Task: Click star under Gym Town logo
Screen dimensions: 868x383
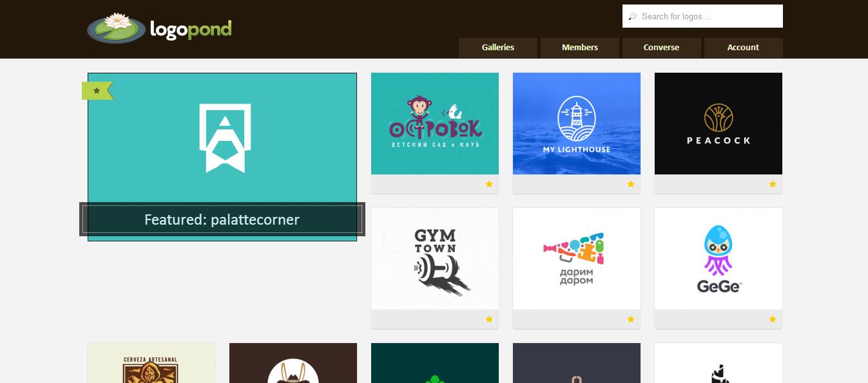Action: [x=489, y=319]
